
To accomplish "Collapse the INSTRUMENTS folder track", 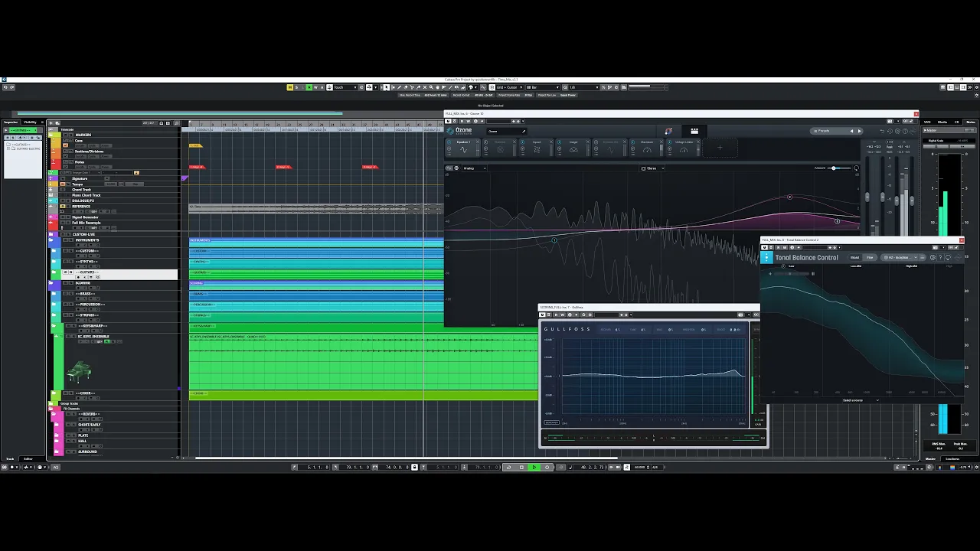I will point(51,240).
